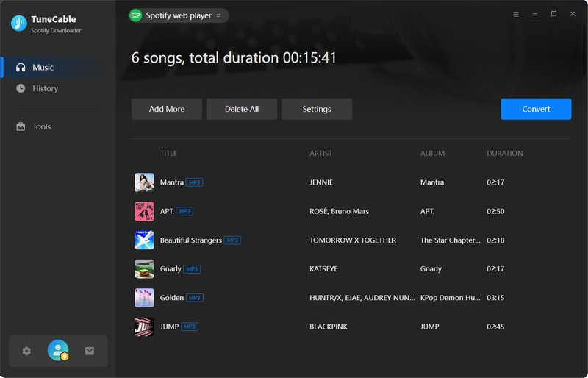Viewport: 588px width, 378px height.
Task: Click the TITLE column header
Action: point(168,153)
